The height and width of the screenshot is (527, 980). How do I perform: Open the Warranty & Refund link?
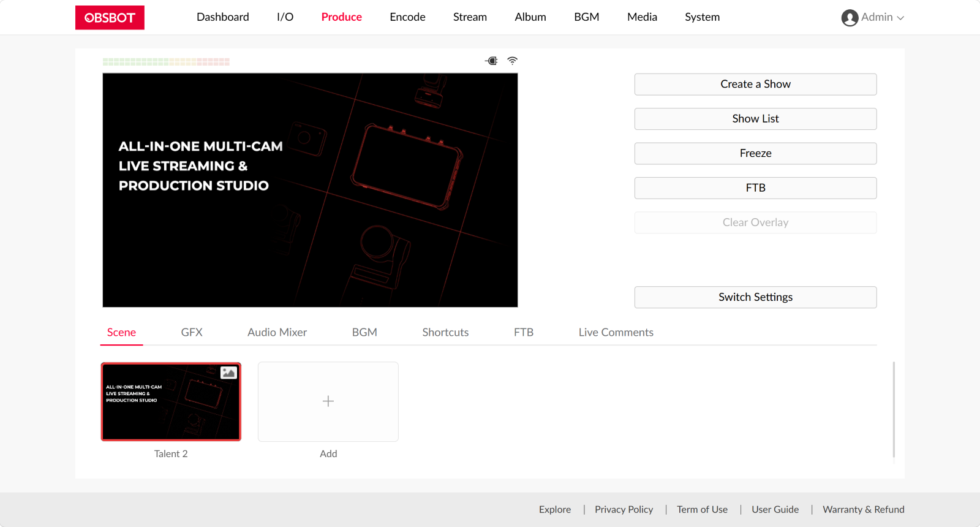point(863,509)
